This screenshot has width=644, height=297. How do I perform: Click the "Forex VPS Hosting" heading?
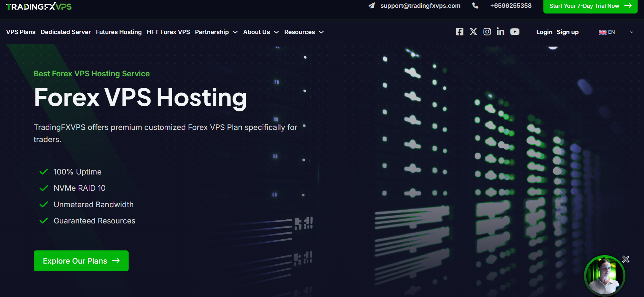140,98
